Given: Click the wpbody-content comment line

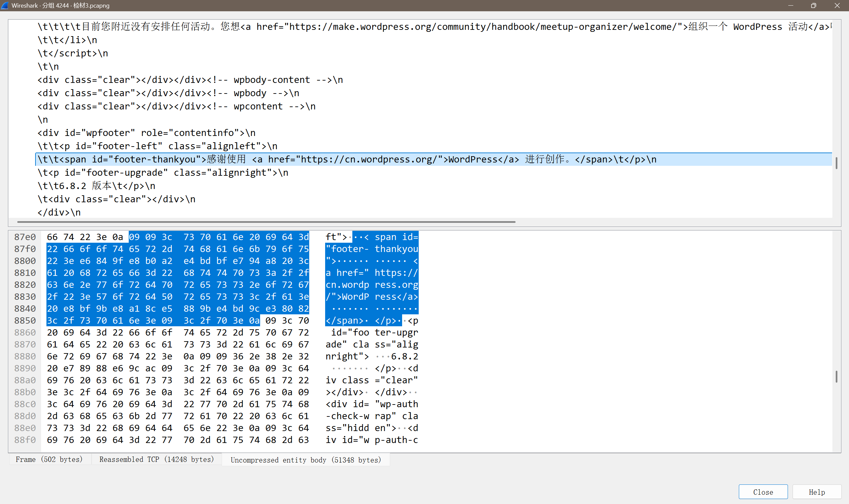Looking at the screenshot, I should pyautogui.click(x=190, y=80).
